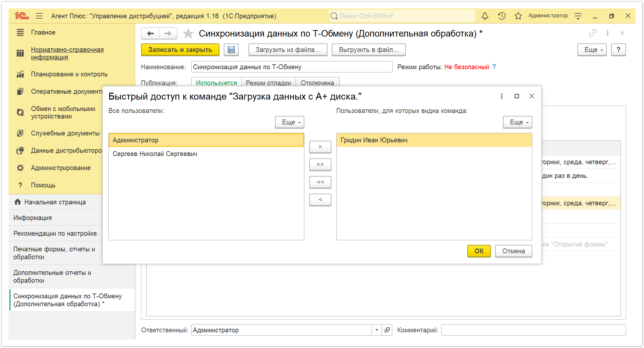The width and height of the screenshot is (644, 348).
Task: Click Данные дистрибьюторов section icon
Action: point(20,150)
